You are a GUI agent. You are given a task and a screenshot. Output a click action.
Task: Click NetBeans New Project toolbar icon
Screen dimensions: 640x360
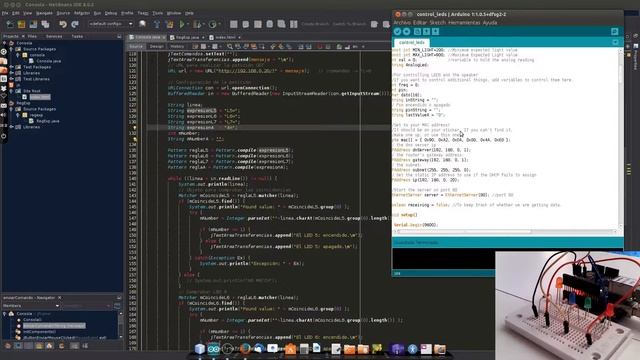21,24
